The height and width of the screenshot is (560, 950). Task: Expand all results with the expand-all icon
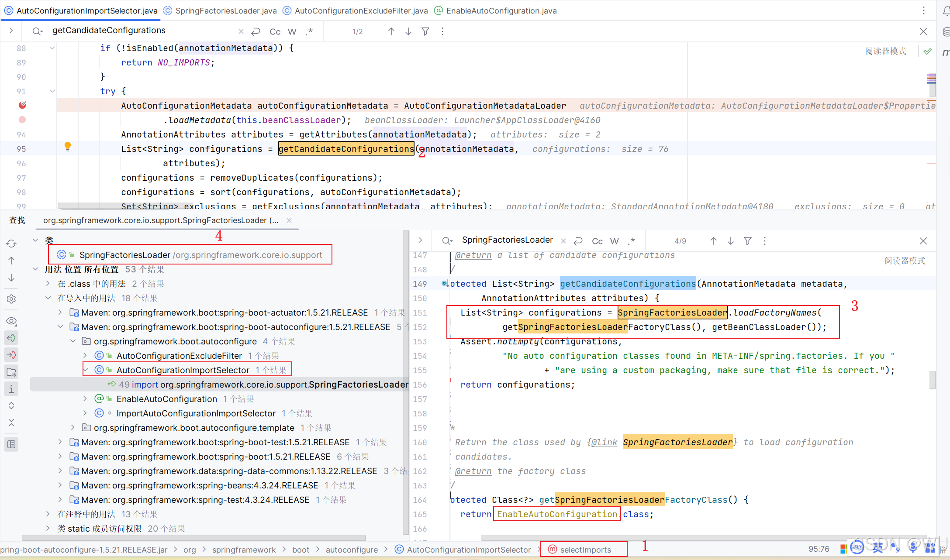(11, 405)
